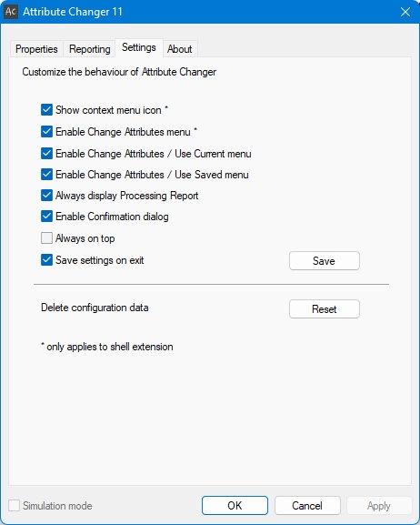Image resolution: width=420 pixels, height=525 pixels.
Task: Disable Enable Change Attributes menu option
Action: tap(47, 132)
